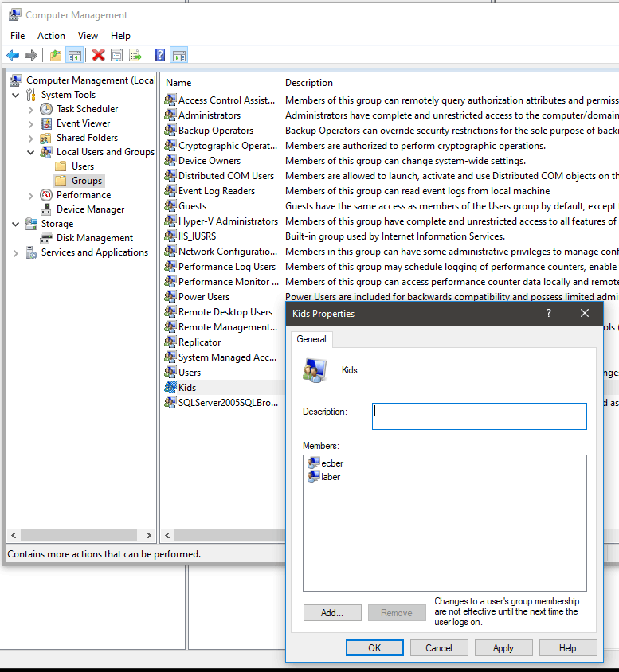Open the File menu
Viewport: 619px width, 672px height.
(18, 36)
